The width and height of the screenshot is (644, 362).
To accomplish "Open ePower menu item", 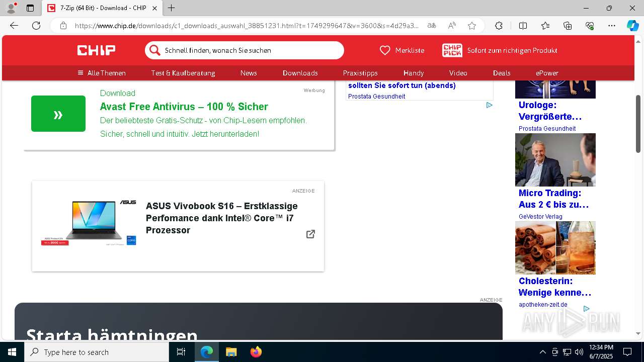I will pos(547,73).
